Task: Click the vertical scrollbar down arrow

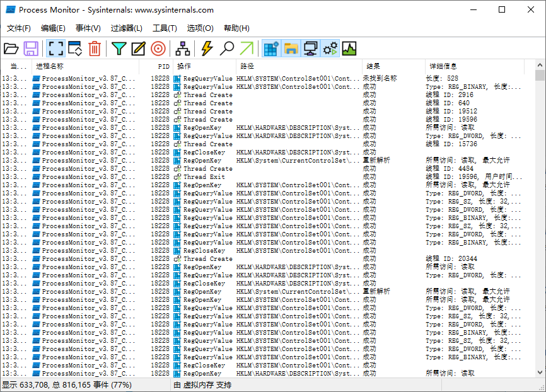Action: coord(540,372)
